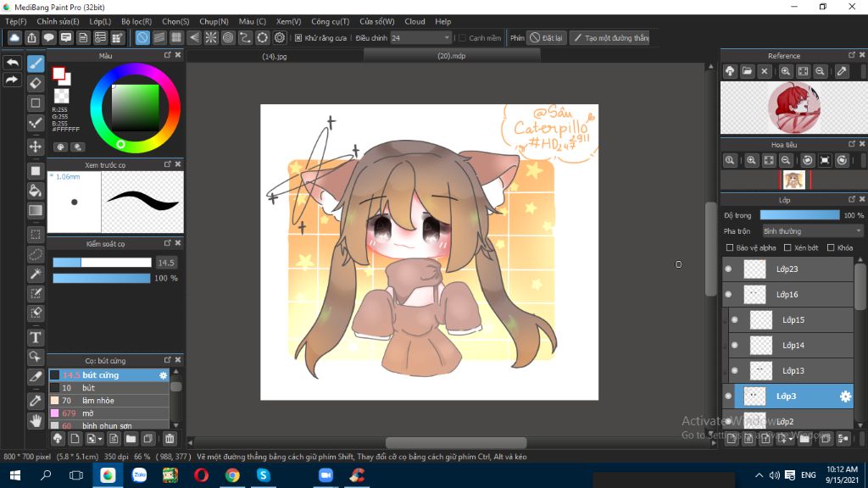The width and height of the screenshot is (868, 488).
Task: Open snap settings gear in toolbar
Action: click(280, 37)
